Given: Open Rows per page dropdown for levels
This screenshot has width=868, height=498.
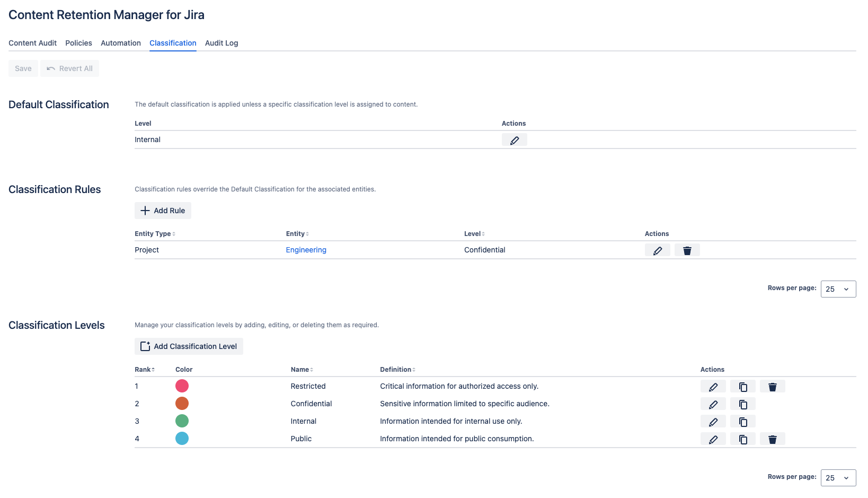Looking at the screenshot, I should click(x=838, y=478).
